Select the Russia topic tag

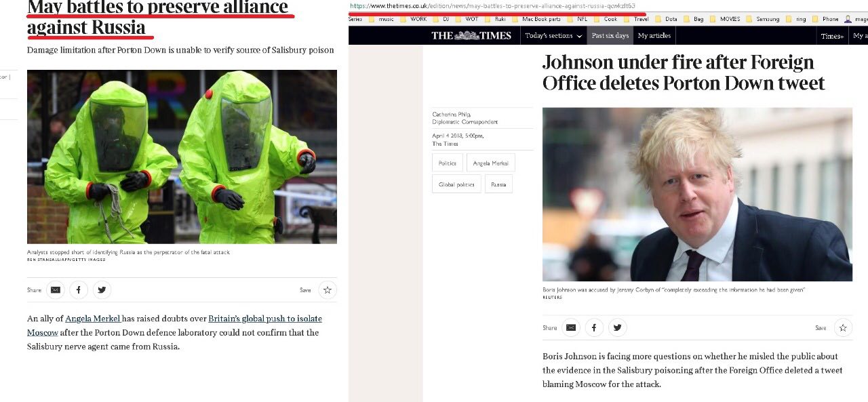[498, 184]
